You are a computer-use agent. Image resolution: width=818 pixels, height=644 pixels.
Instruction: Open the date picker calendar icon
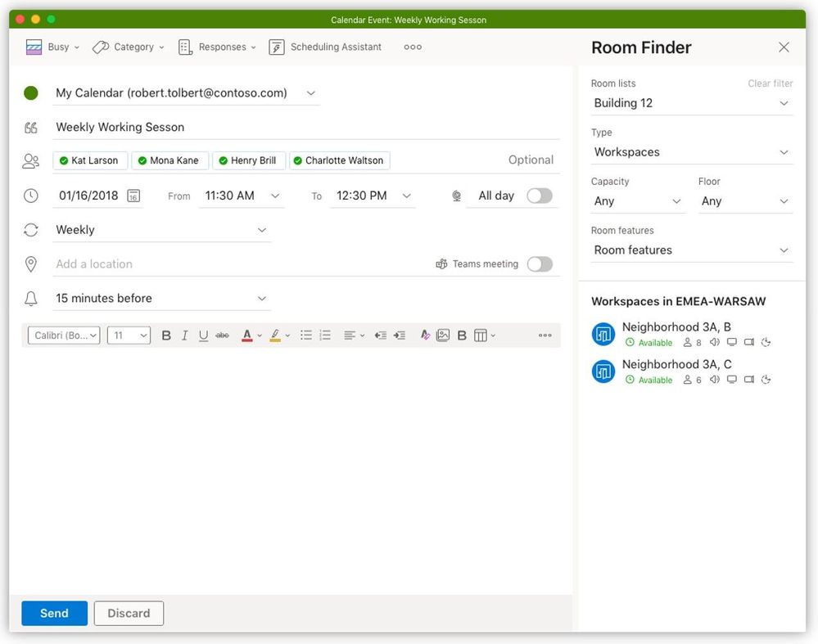(133, 196)
